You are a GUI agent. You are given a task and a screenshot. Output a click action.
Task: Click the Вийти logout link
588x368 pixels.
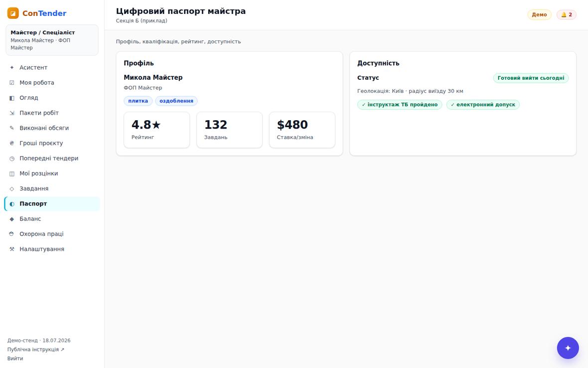pyautogui.click(x=15, y=359)
